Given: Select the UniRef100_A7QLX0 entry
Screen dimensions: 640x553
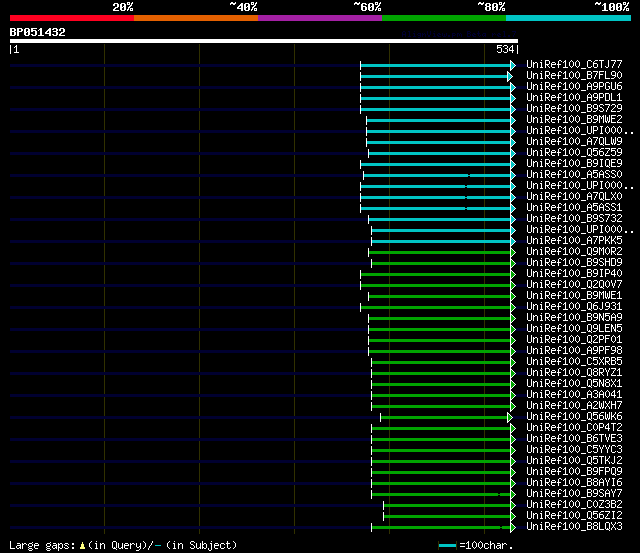Looking at the screenshot, I should click(574, 197).
